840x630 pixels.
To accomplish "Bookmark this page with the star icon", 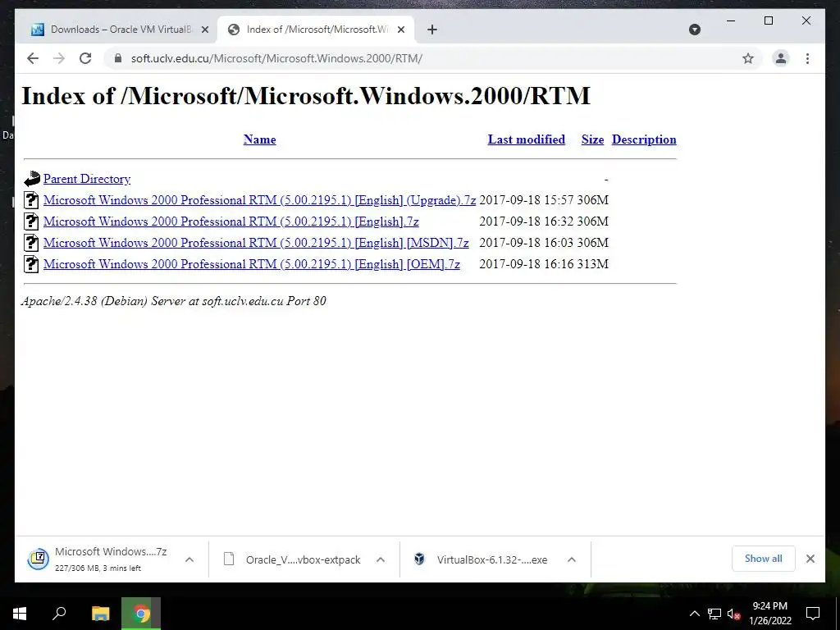I will (x=748, y=58).
